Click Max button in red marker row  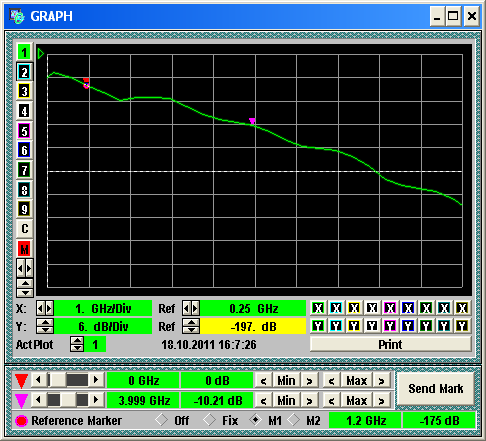[x=356, y=381]
